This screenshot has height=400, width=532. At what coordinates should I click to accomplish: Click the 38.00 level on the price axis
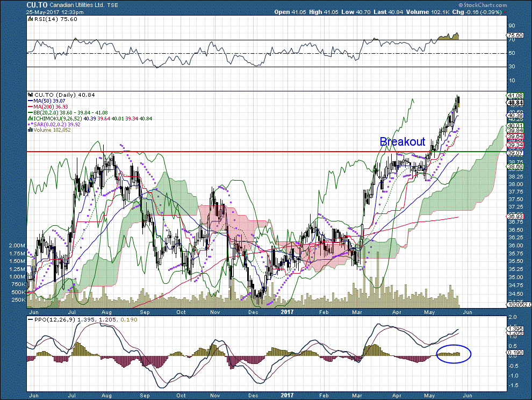[x=515, y=184]
